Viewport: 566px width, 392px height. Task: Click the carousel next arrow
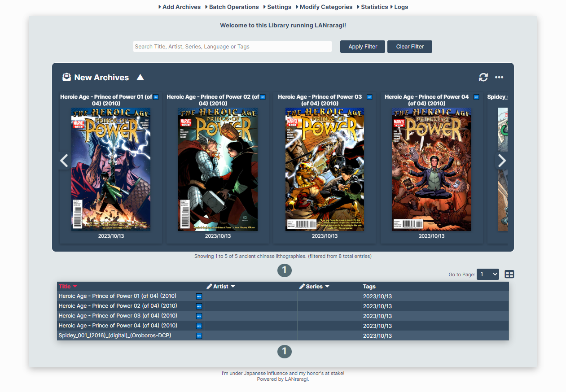click(502, 161)
